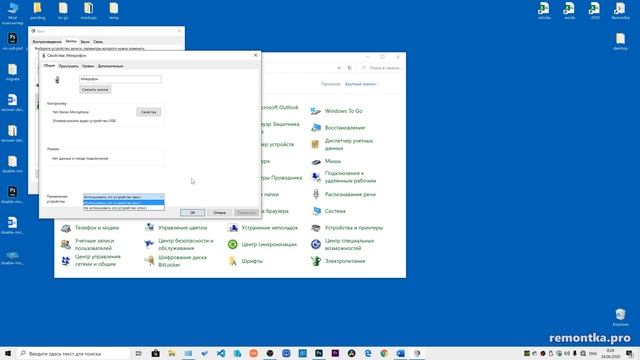The width and height of the screenshot is (640, 360).
Task: Click the Word taskbar icon
Action: (400, 353)
